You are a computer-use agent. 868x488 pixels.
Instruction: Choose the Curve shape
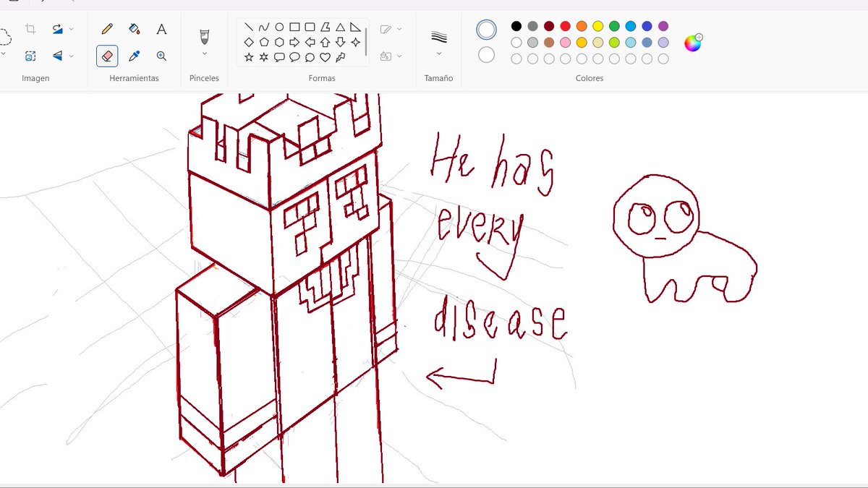[264, 27]
